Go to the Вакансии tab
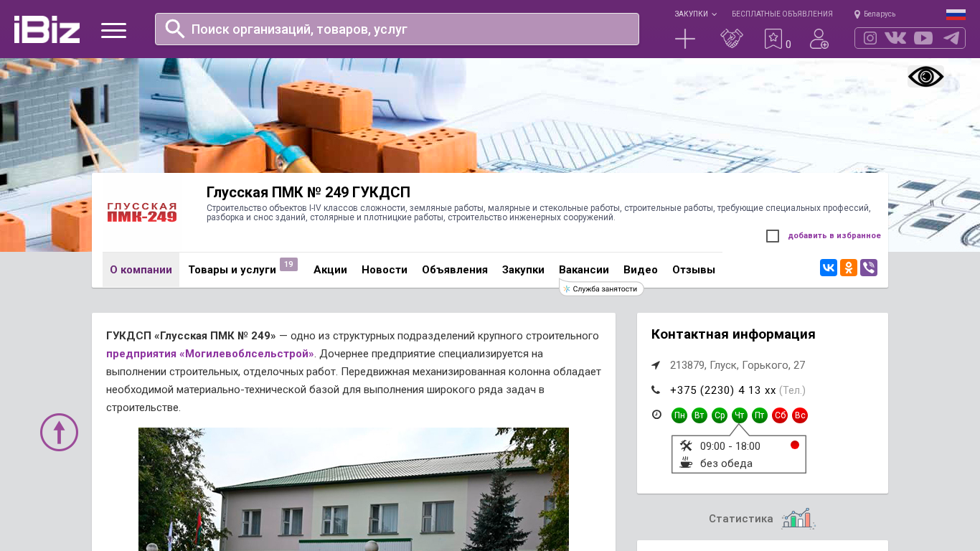Image resolution: width=980 pixels, height=551 pixels. [x=584, y=270]
